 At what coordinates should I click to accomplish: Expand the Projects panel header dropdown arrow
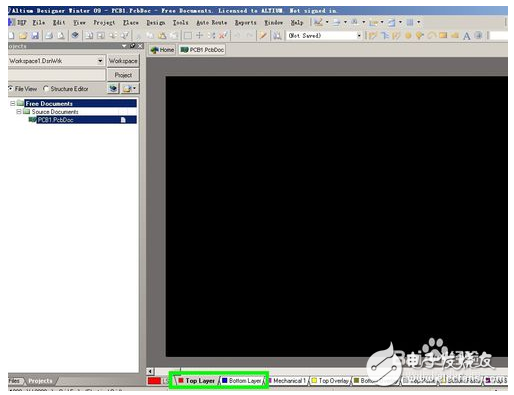click(124, 46)
